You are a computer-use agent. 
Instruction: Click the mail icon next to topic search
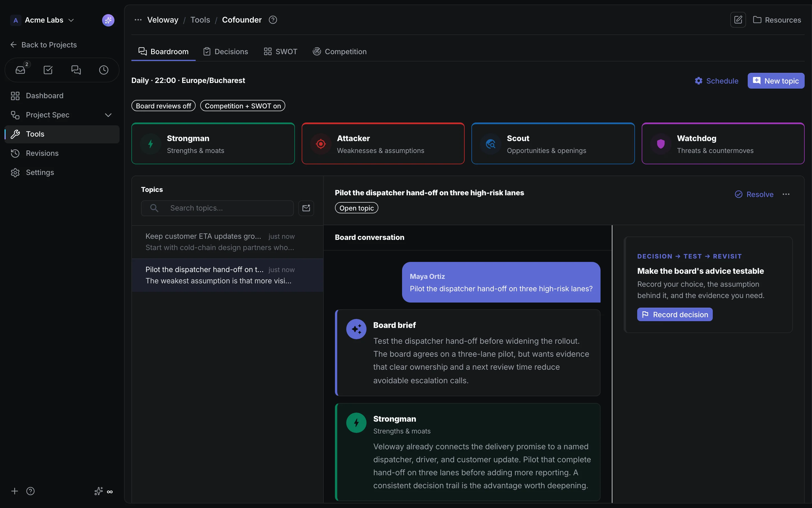pos(306,208)
